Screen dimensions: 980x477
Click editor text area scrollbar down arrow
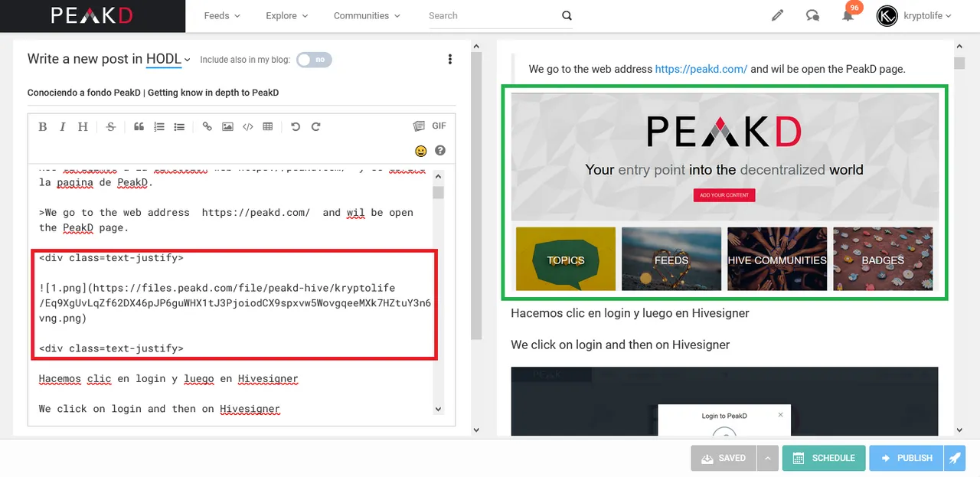point(438,409)
